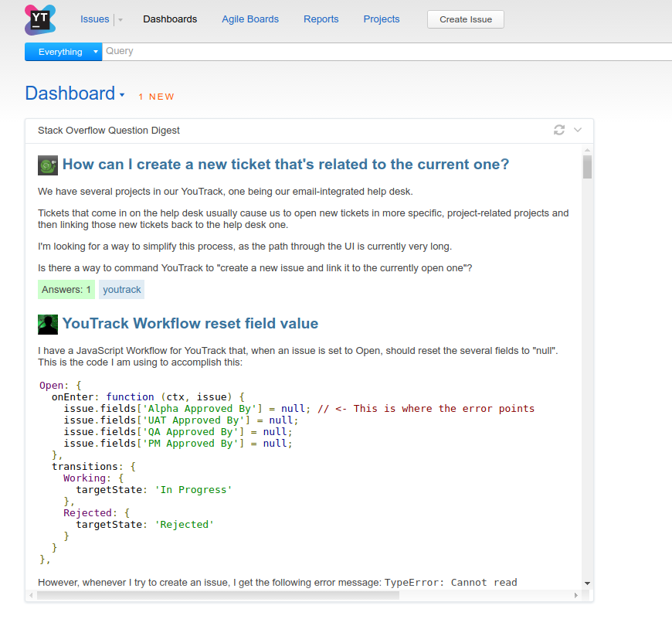
Task: Focus the Query search field
Action: pos(385,52)
